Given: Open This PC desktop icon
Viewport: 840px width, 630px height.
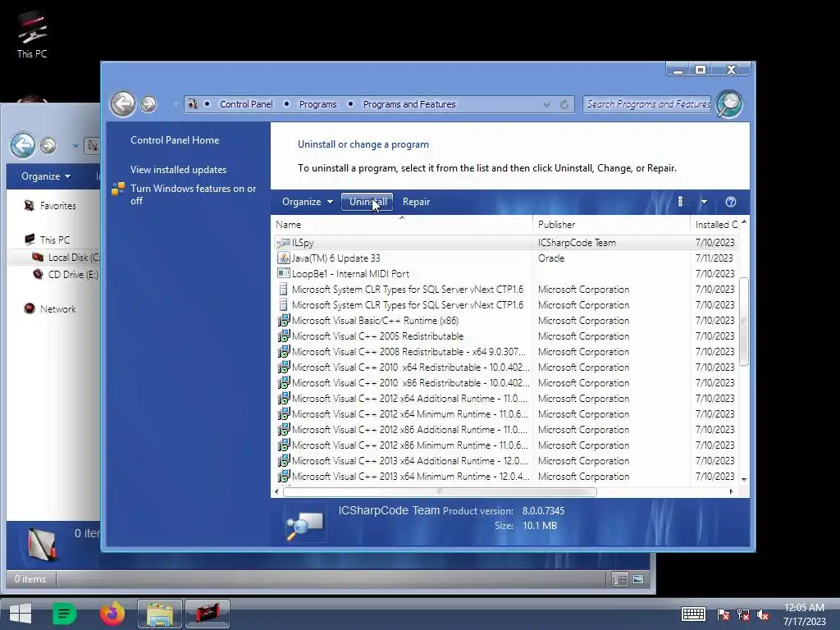Looking at the screenshot, I should point(32,34).
